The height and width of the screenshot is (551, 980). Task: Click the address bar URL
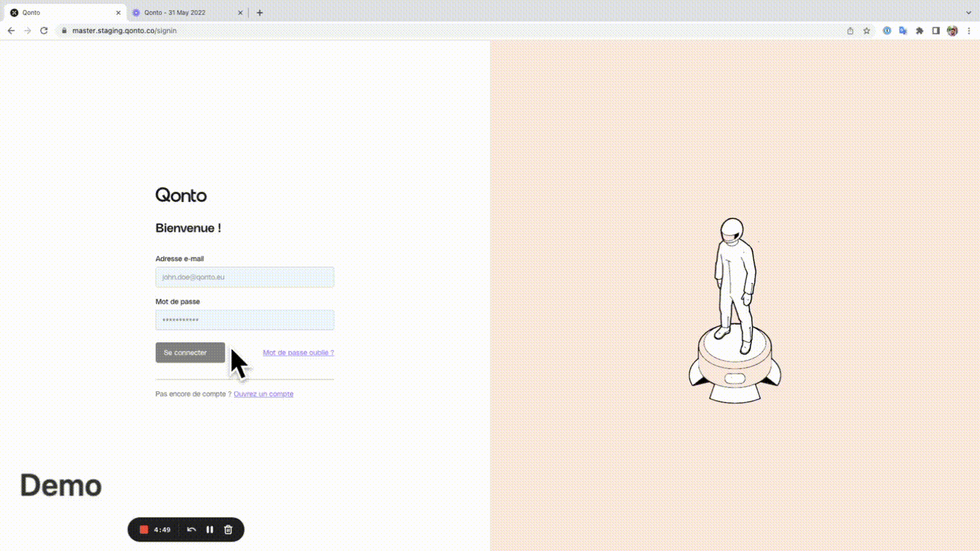click(124, 31)
